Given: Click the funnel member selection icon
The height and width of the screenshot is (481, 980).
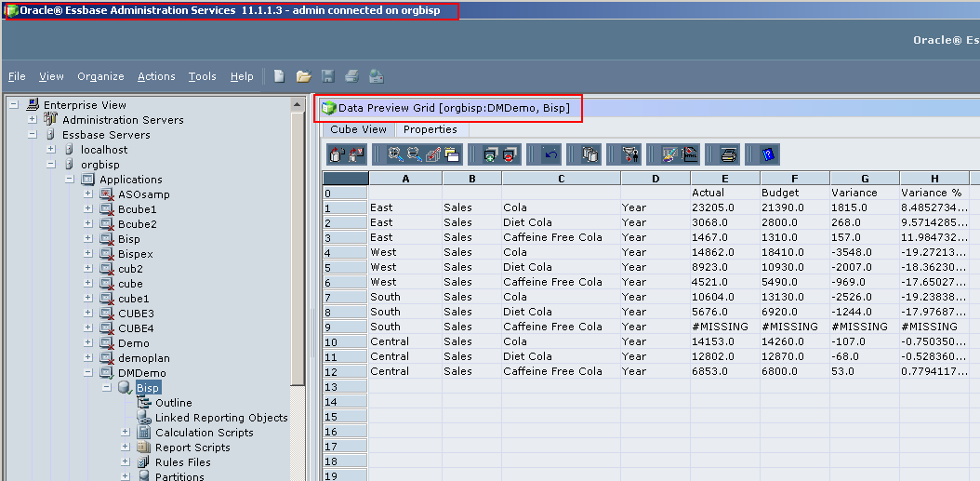Looking at the screenshot, I should (x=630, y=154).
